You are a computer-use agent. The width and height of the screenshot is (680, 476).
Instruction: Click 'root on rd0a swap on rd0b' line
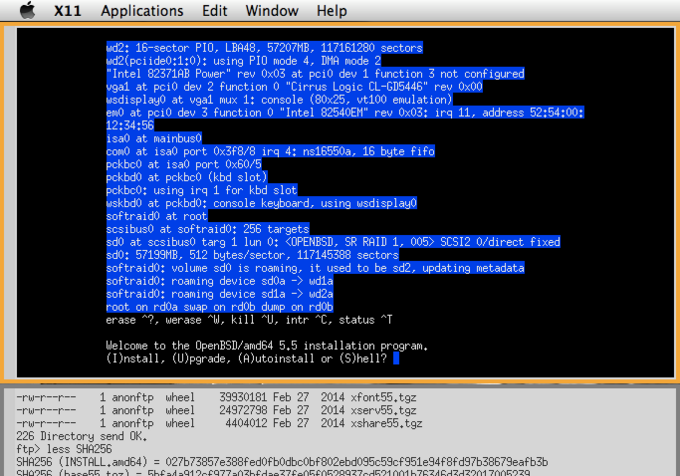[x=219, y=307]
